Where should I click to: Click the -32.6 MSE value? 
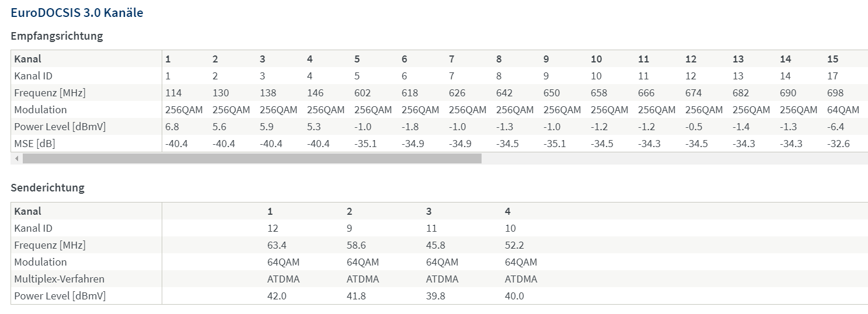(838, 144)
